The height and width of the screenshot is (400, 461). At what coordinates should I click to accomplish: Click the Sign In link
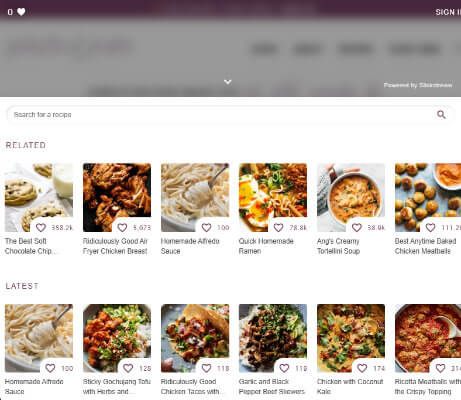(x=448, y=12)
